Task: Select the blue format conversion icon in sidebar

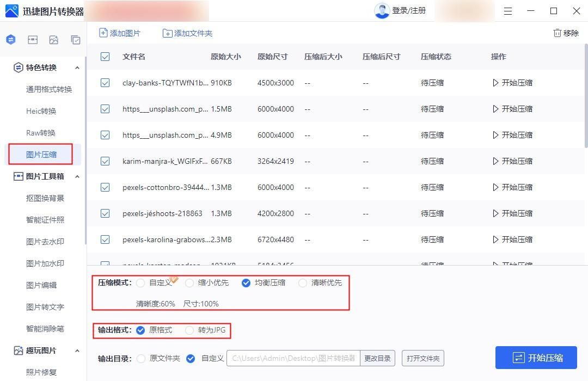Action: coord(11,39)
